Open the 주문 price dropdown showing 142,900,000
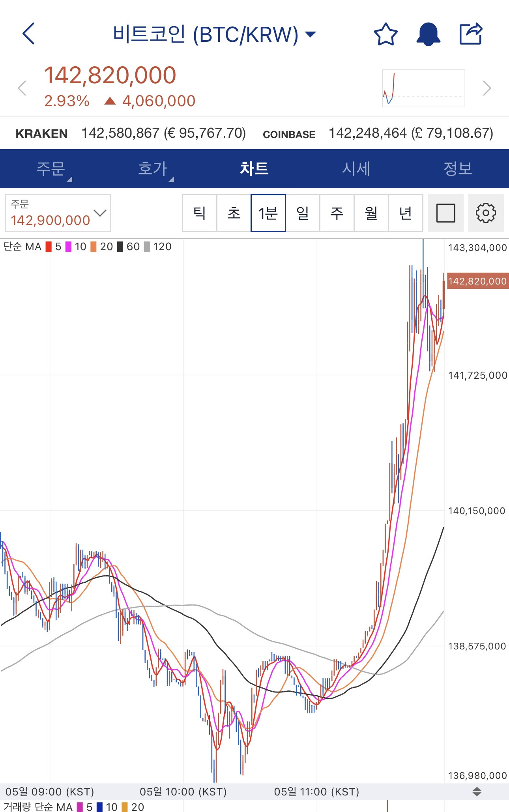509x812 pixels. pyautogui.click(x=58, y=213)
